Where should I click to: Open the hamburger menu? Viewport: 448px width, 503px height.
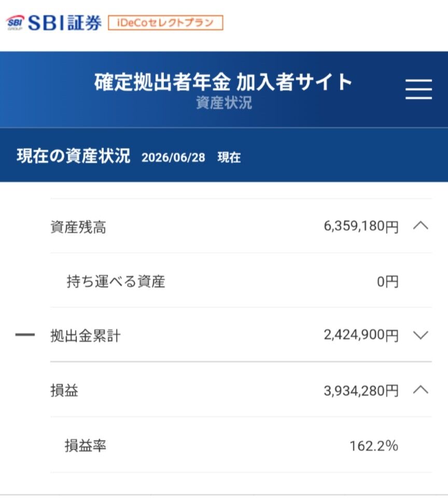[x=418, y=89]
